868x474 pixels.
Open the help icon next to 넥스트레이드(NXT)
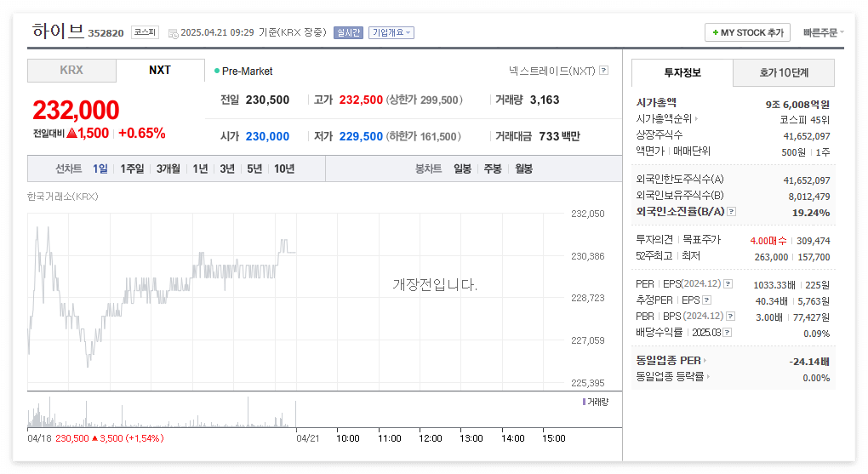[x=604, y=71]
